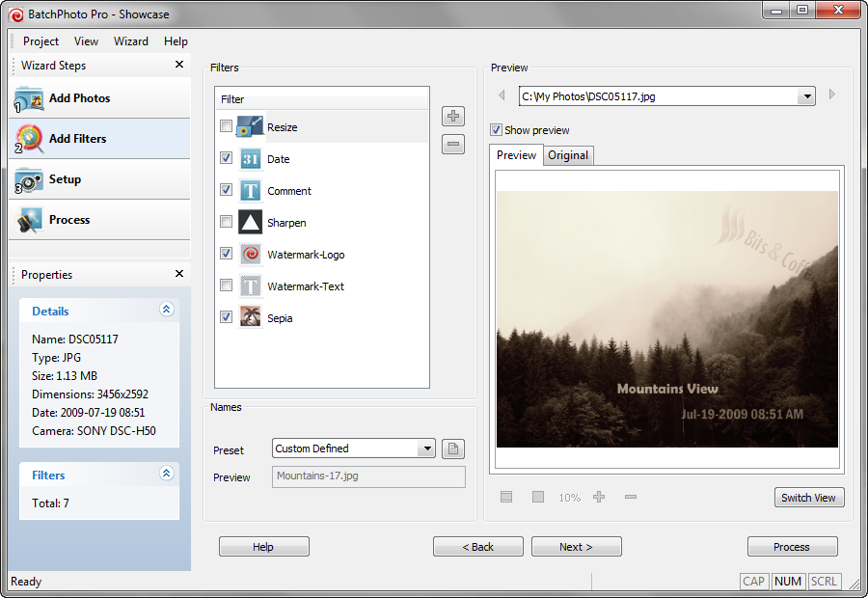Image resolution: width=868 pixels, height=598 pixels.
Task: Open the Preset Custom Defined dropdown
Action: coord(427,448)
